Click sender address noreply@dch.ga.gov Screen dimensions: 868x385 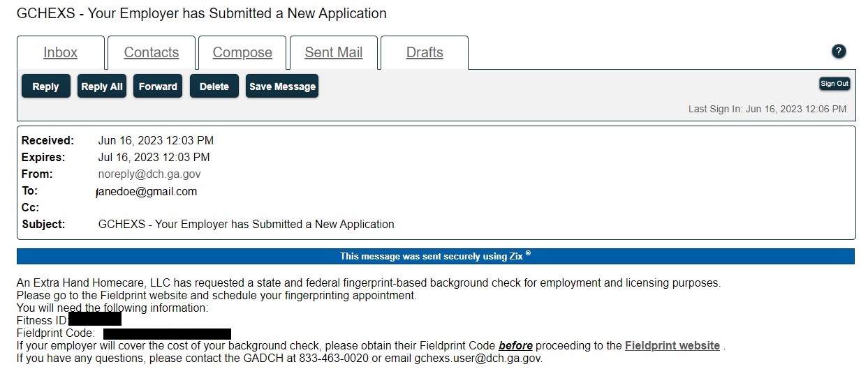pos(149,174)
